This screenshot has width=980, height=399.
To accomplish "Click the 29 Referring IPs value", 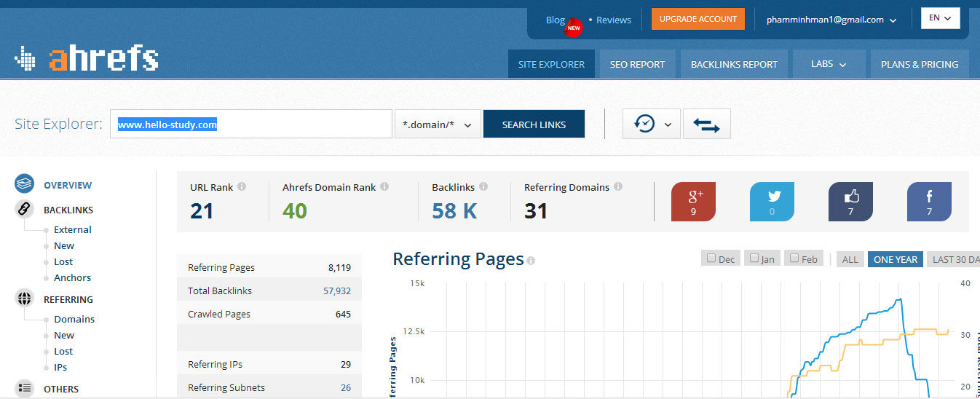I will 346,364.
